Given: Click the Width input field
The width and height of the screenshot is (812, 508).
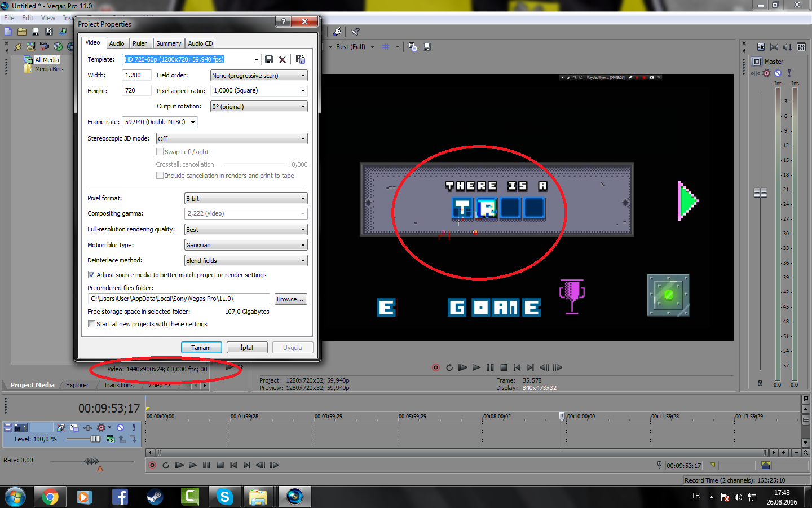Looking at the screenshot, I should point(137,75).
